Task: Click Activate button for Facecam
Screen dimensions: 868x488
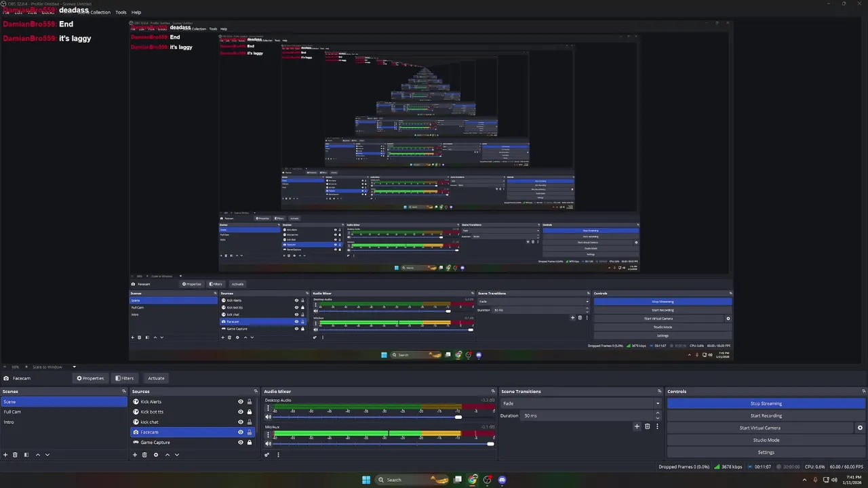Action: click(x=156, y=378)
